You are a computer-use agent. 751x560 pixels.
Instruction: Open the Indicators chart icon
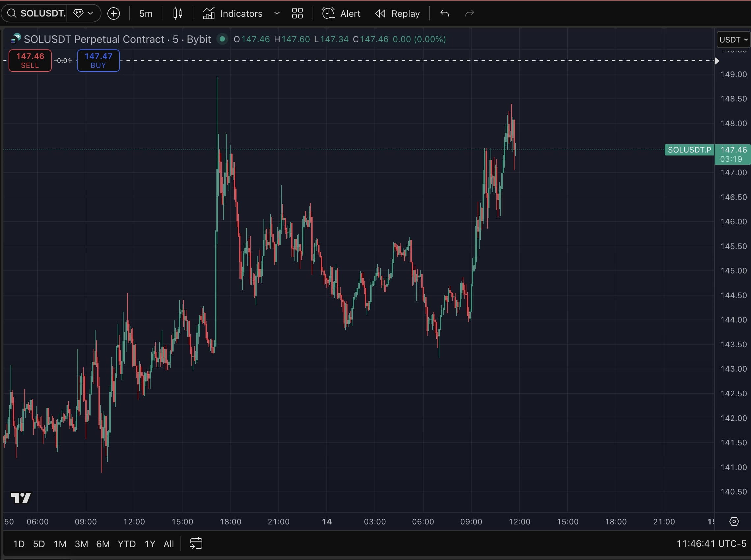coord(209,14)
